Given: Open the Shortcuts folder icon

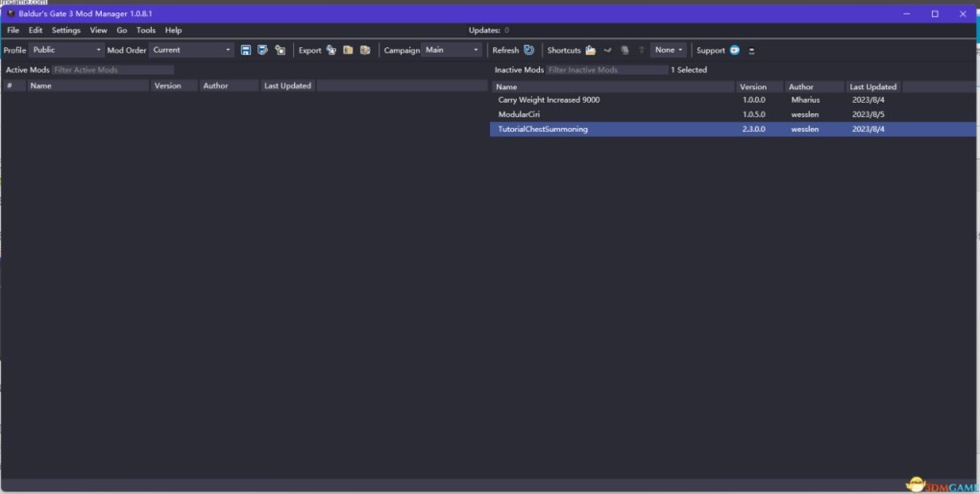Looking at the screenshot, I should pos(590,50).
